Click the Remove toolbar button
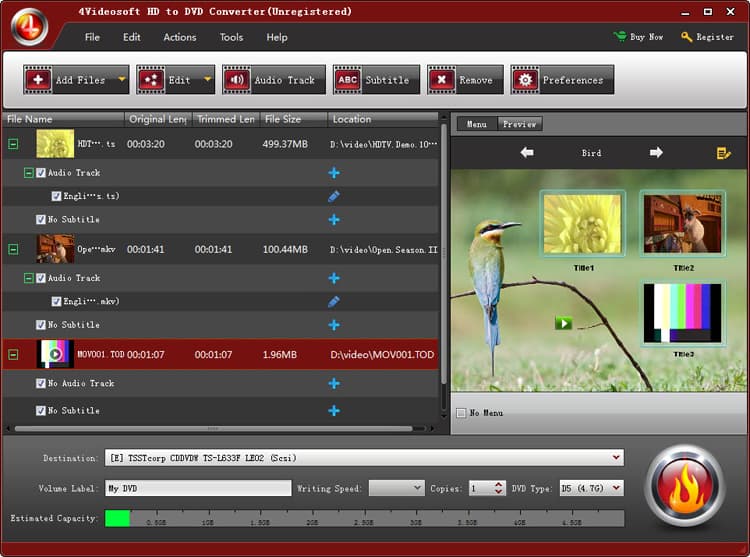Image resolution: width=750 pixels, height=557 pixels. tap(465, 80)
